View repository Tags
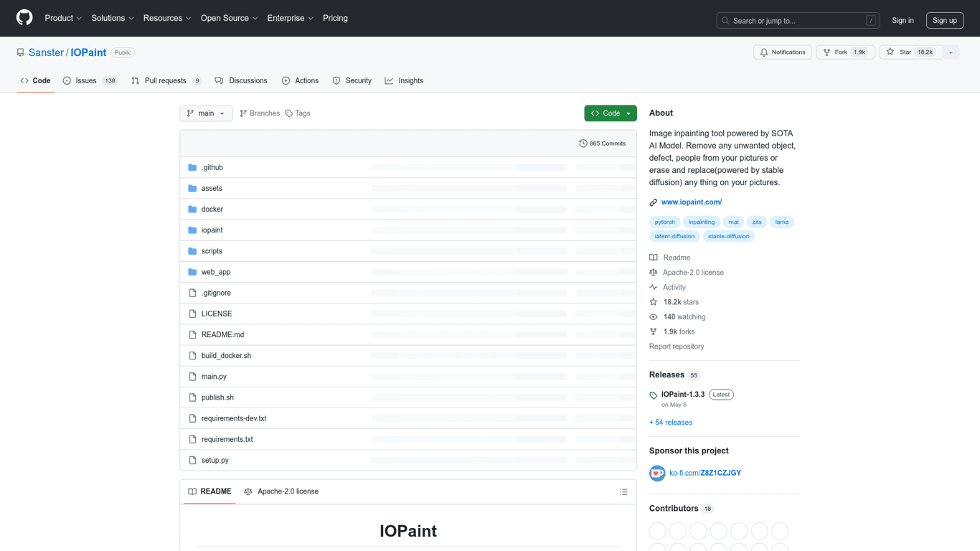Image resolution: width=980 pixels, height=551 pixels. click(x=298, y=113)
